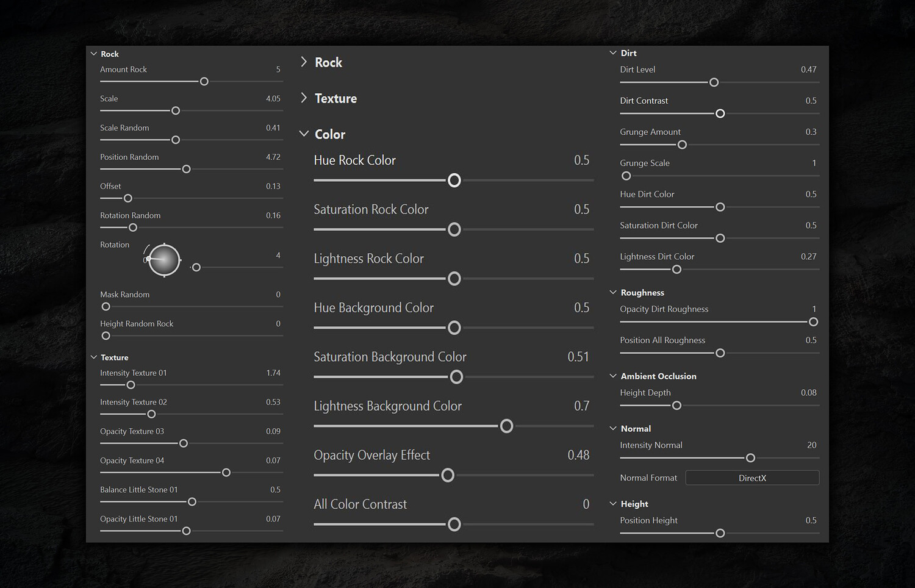This screenshot has width=915, height=588.
Task: Click the Saturation Dirt Color slider handle
Action: (x=720, y=238)
